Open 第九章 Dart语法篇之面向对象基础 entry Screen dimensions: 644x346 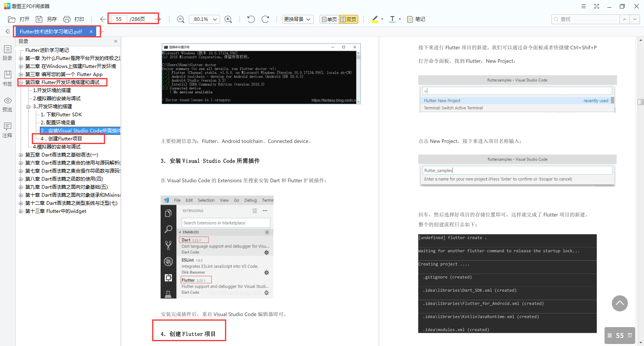pos(66,187)
